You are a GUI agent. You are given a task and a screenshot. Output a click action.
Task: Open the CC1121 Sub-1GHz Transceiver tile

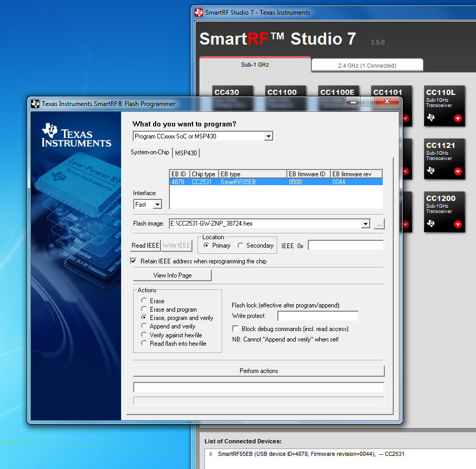click(444, 159)
